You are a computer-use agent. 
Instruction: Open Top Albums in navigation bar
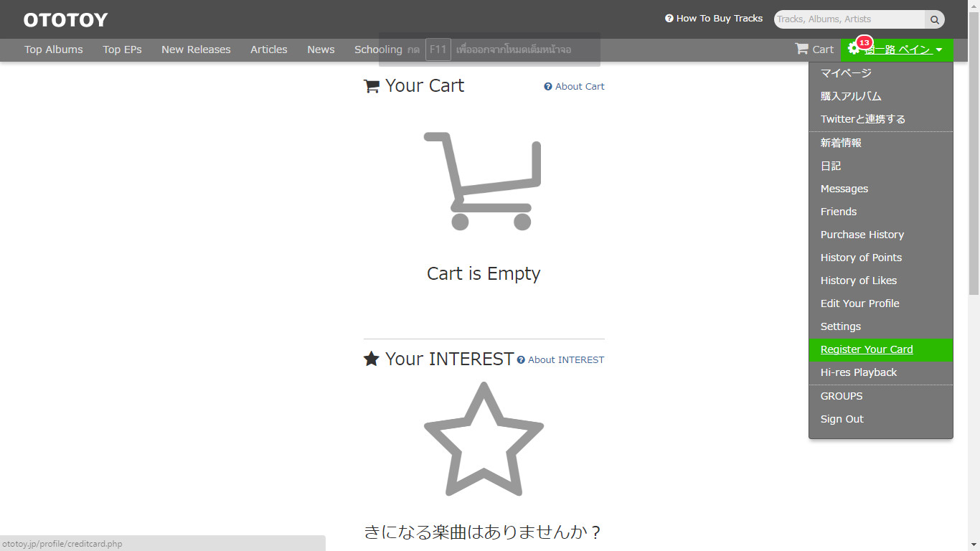point(54,50)
